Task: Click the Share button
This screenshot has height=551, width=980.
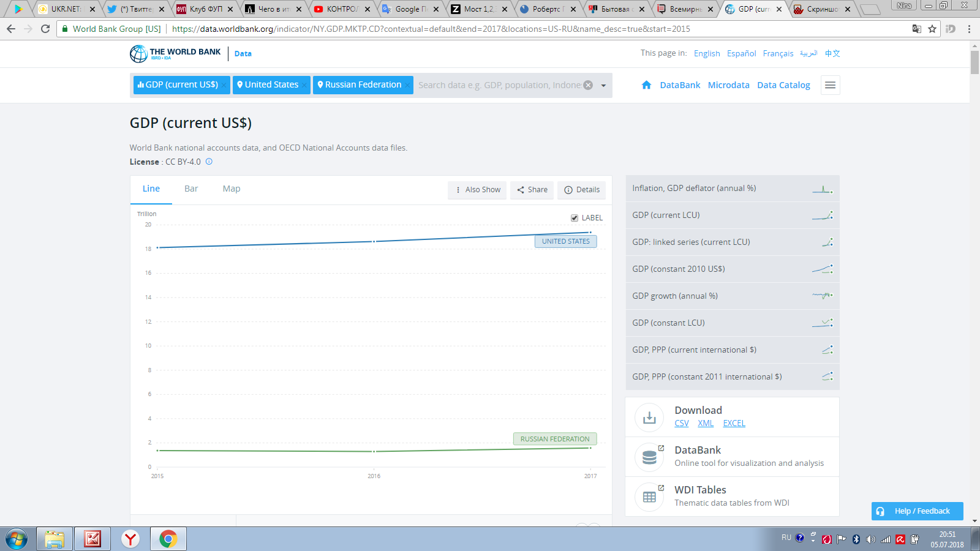Action: (x=532, y=190)
